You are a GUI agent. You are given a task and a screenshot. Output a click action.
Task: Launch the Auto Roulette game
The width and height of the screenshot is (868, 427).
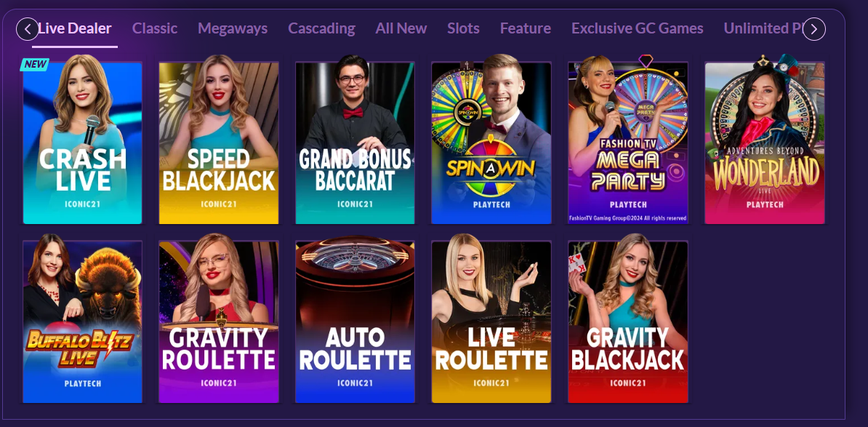355,322
